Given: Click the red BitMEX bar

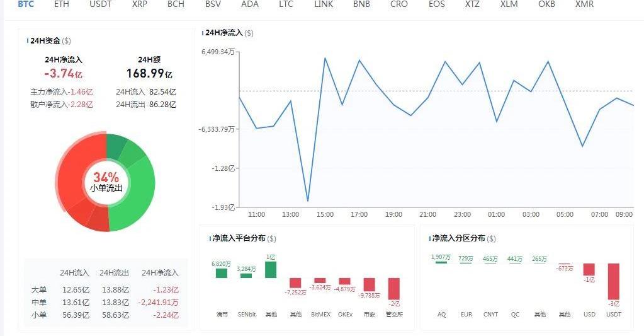Looking at the screenshot, I should click(320, 280).
